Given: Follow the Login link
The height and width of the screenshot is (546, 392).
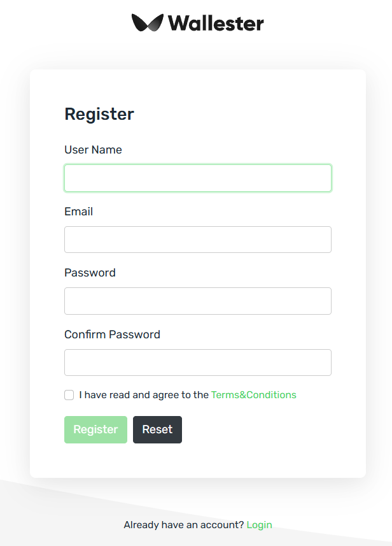Looking at the screenshot, I should click(x=259, y=525).
